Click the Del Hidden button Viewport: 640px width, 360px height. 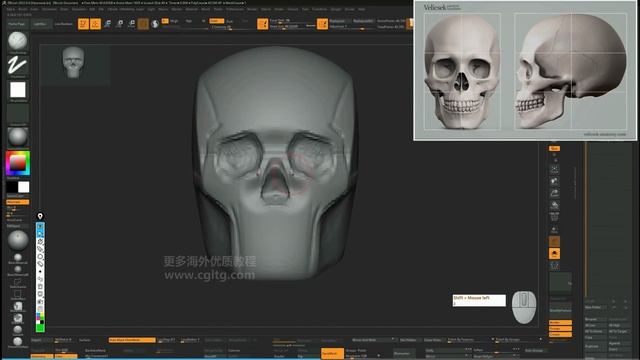[408, 340]
